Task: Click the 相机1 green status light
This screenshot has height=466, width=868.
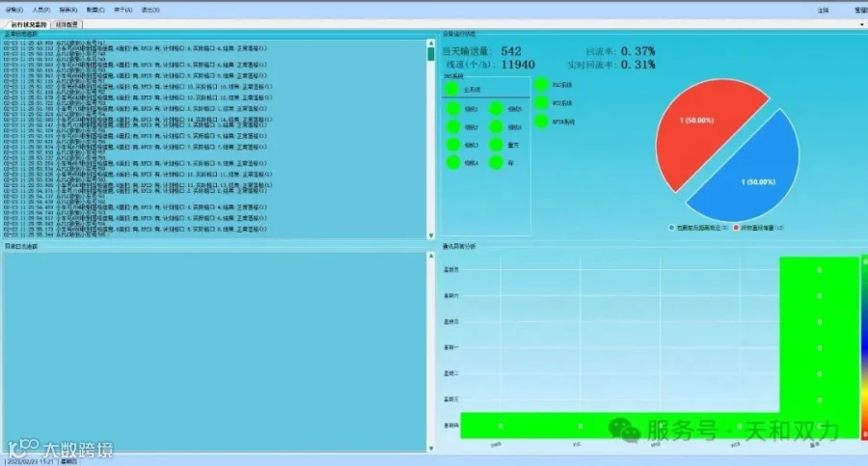Action: [453, 109]
